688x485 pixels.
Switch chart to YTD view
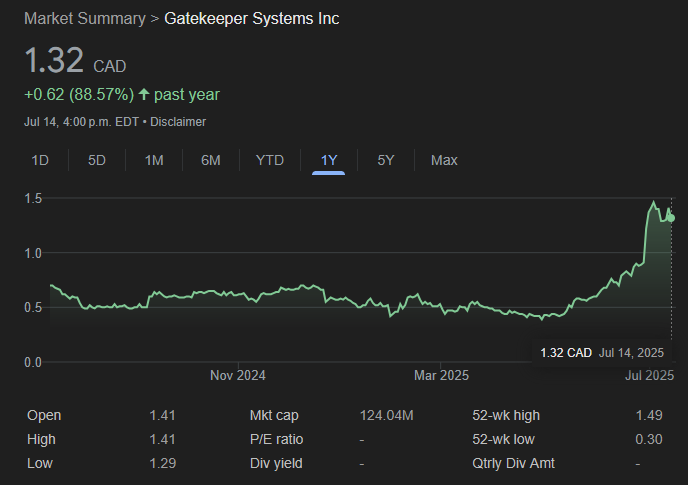(x=270, y=160)
